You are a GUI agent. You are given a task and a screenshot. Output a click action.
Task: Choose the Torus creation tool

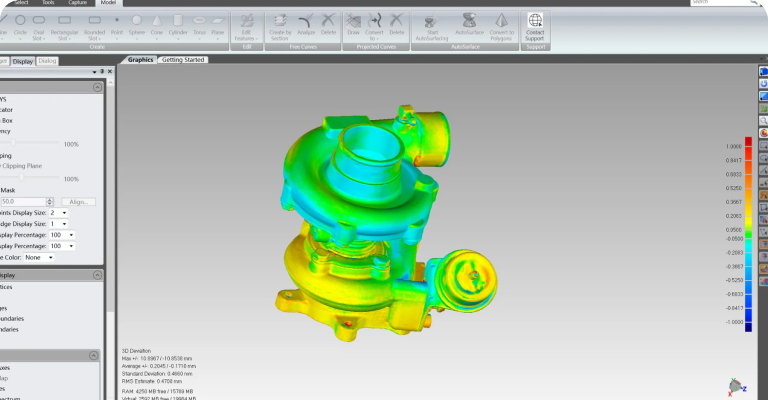pyautogui.click(x=199, y=24)
